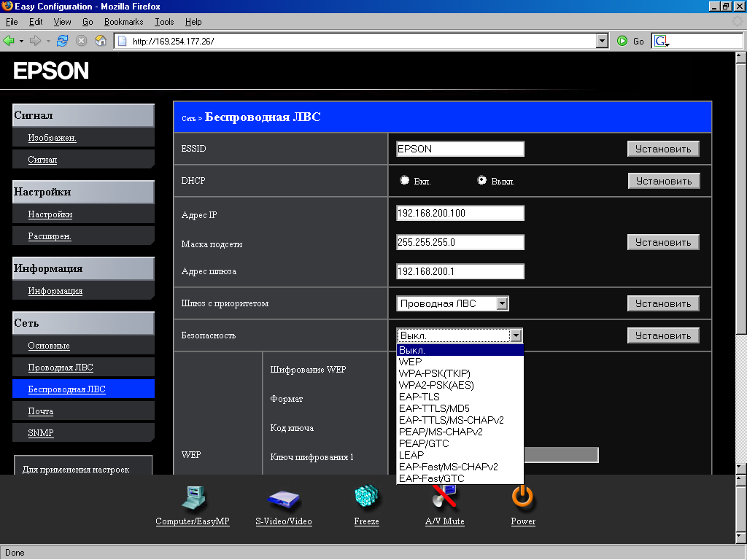The height and width of the screenshot is (560, 747).
Task: Open the Беспроводная ЛВС sidebar link
Action: click(x=66, y=389)
